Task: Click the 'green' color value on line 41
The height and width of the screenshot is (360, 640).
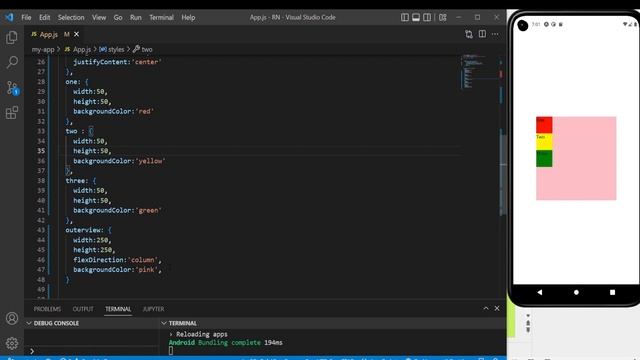Action: 149,210
